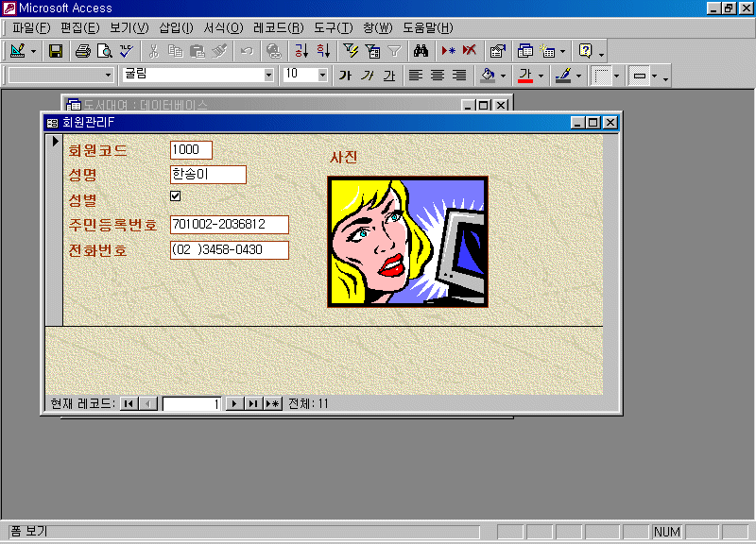Insert hyperlink globe icon
Screen dimensions: 756x544
(x=274, y=51)
